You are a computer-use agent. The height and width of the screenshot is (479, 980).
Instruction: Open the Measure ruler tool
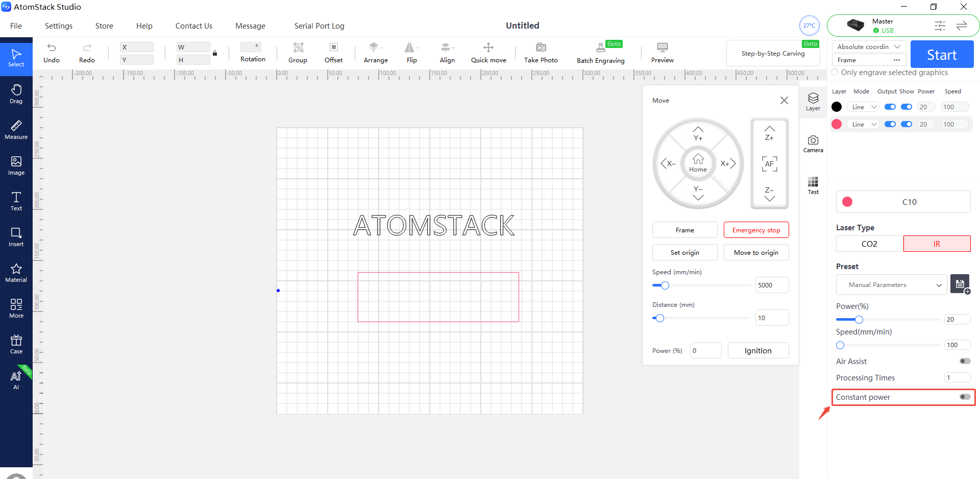tap(16, 129)
